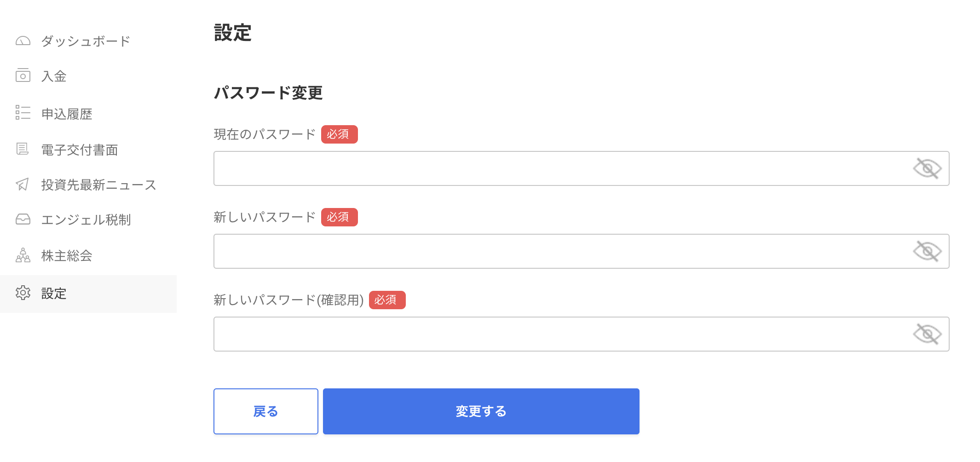Click the 変更する submit button
The width and height of the screenshot is (980, 462).
click(x=481, y=411)
